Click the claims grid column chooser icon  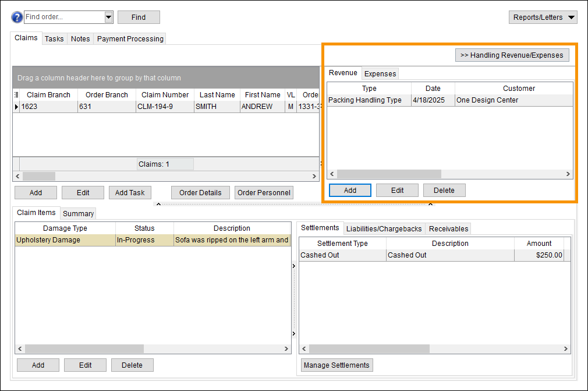pos(16,95)
